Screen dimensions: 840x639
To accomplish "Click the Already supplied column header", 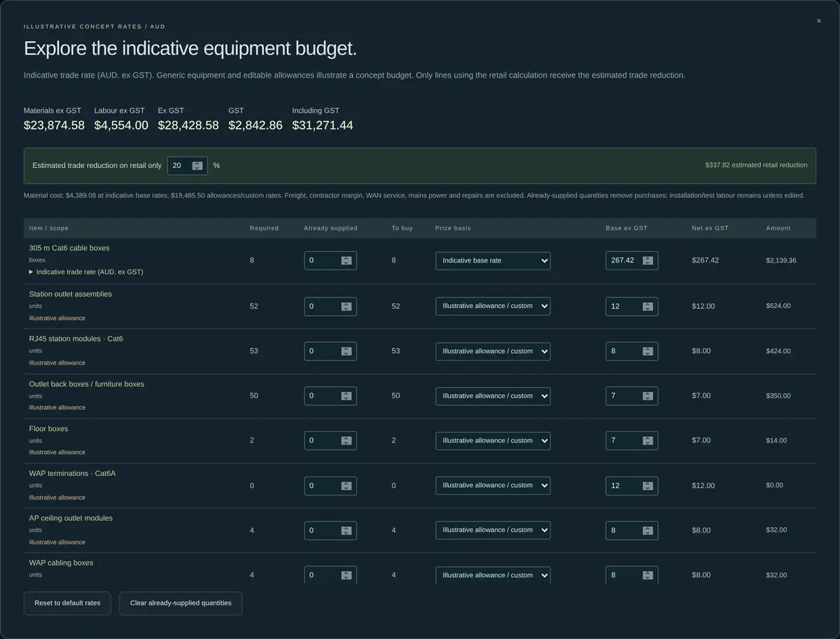I will click(x=330, y=228).
